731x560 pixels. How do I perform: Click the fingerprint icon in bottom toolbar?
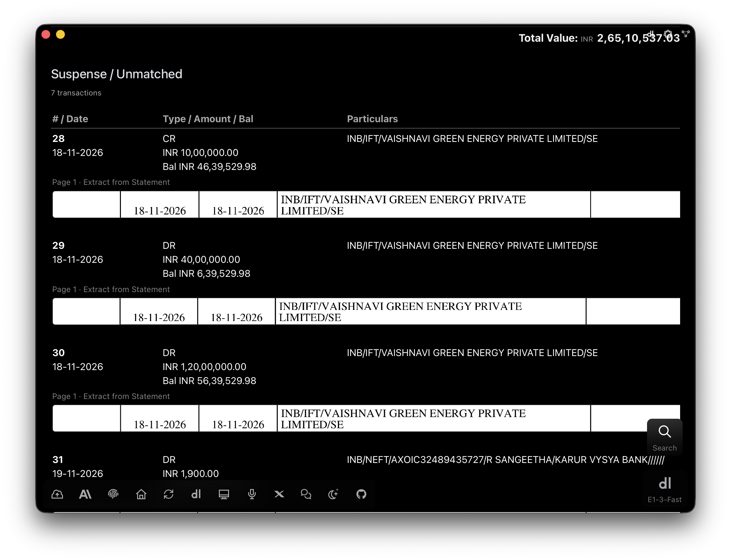113,494
